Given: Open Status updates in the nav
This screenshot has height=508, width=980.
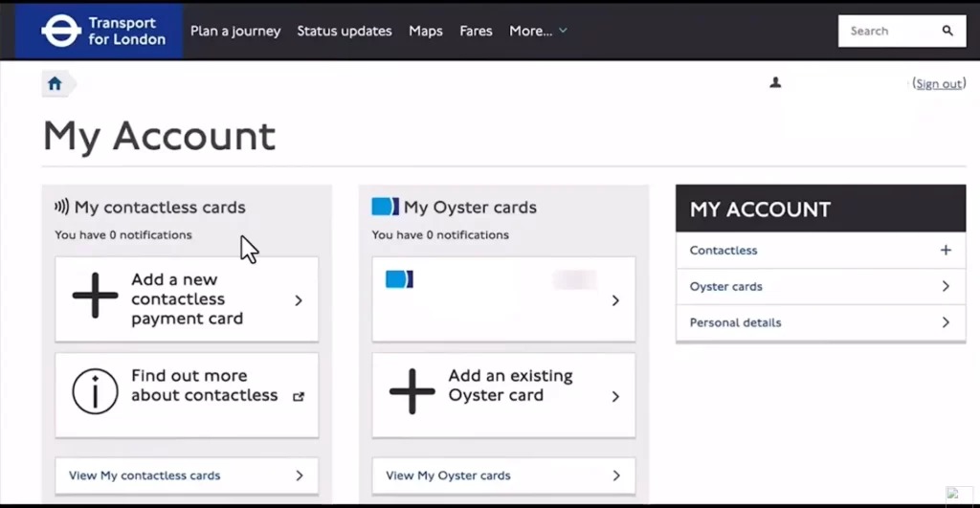Looking at the screenshot, I should (345, 31).
